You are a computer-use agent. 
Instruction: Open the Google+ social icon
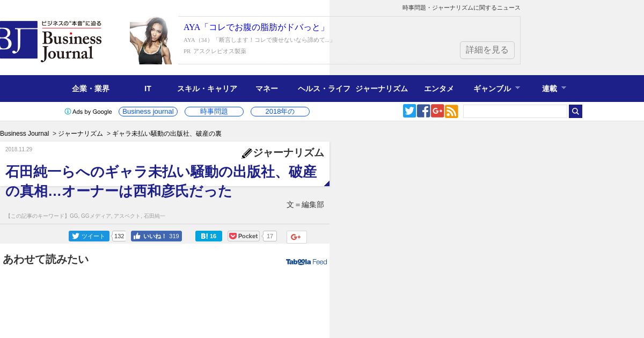tap(437, 111)
